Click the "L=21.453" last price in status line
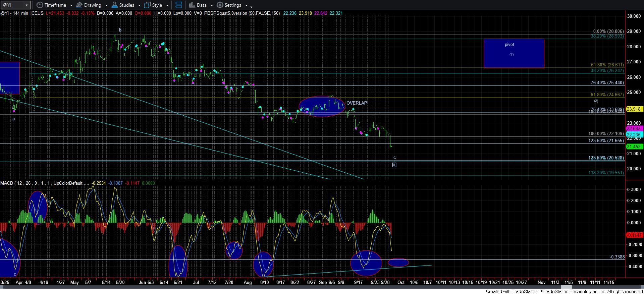The width and height of the screenshot is (644, 294). click(x=55, y=13)
